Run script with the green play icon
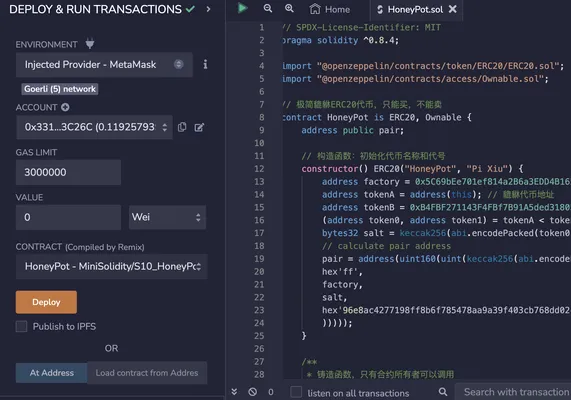 (x=242, y=8)
